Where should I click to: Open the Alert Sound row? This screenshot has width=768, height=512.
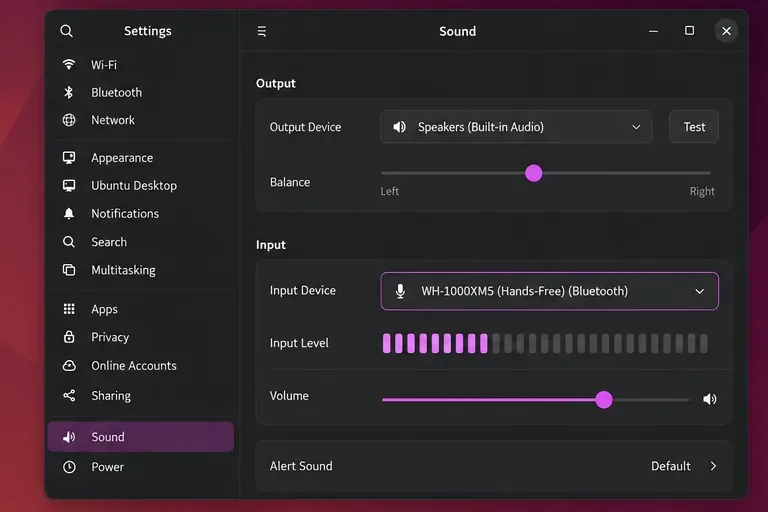(494, 466)
